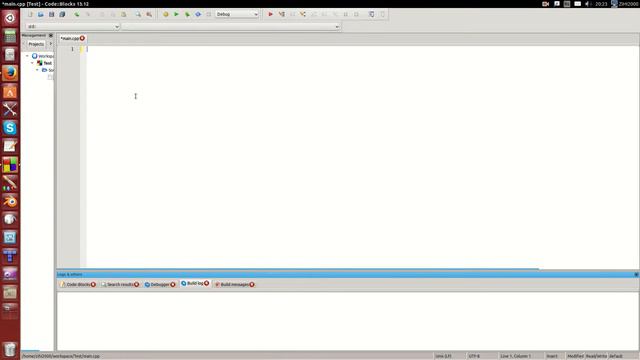Open the wide function selector dropdown
The image size is (640, 360).
pos(231,27)
